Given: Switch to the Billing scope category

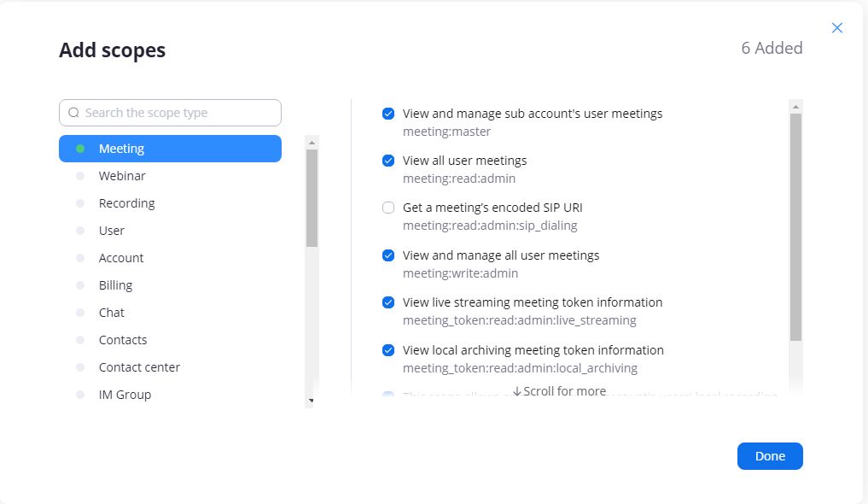Looking at the screenshot, I should [115, 285].
